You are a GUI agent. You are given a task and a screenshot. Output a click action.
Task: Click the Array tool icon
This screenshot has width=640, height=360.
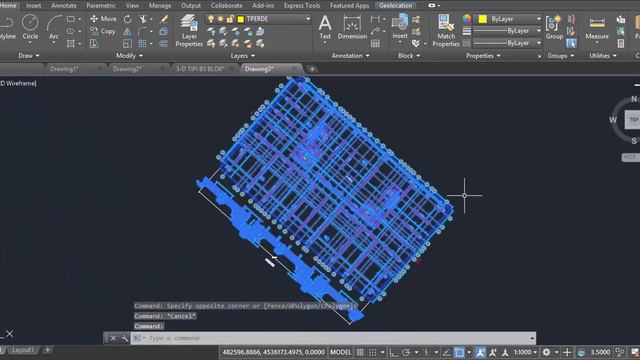pos(142,43)
